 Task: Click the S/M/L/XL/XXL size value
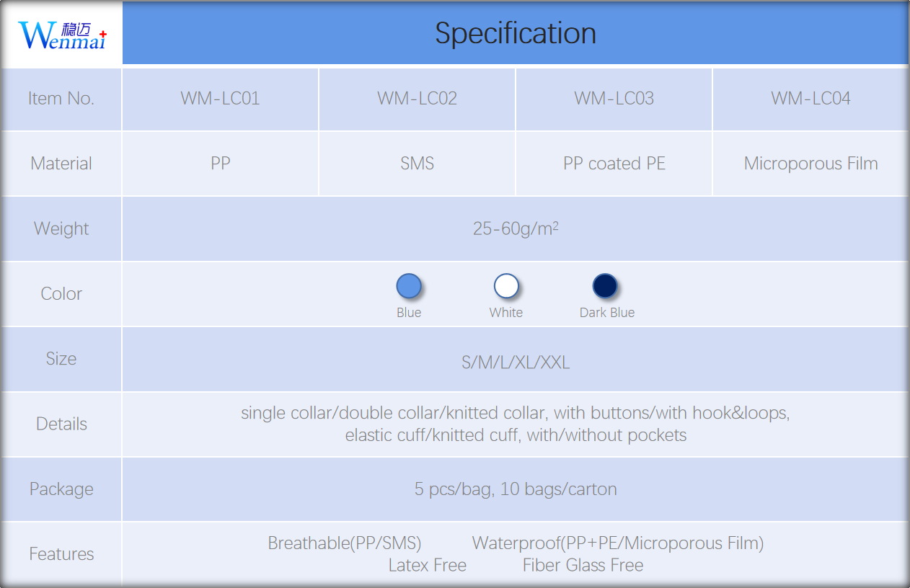[x=516, y=362]
